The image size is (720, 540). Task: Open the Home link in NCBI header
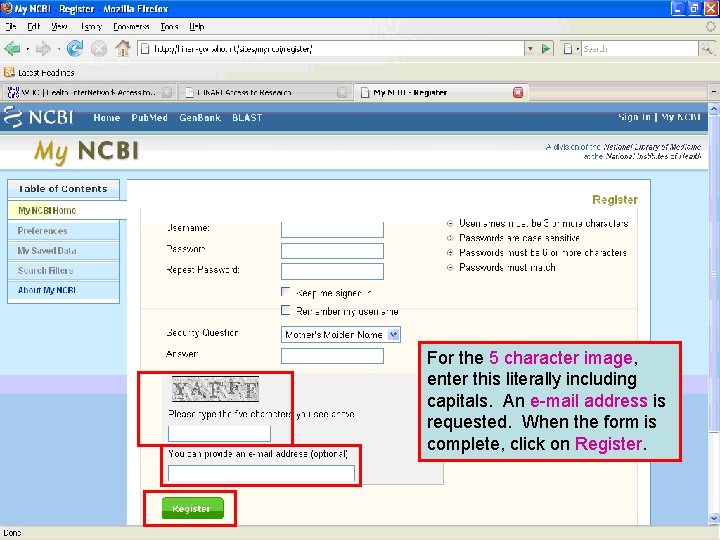click(107, 118)
